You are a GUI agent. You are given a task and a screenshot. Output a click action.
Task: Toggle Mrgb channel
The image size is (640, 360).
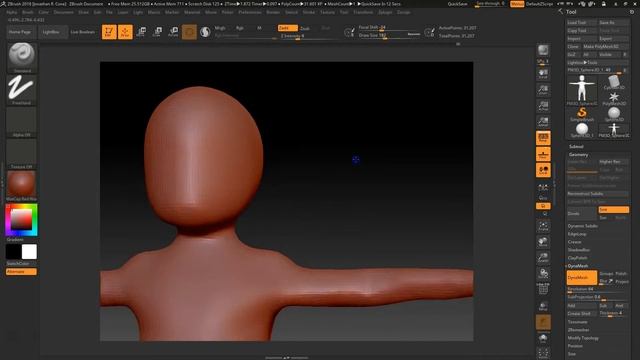[x=220, y=28]
